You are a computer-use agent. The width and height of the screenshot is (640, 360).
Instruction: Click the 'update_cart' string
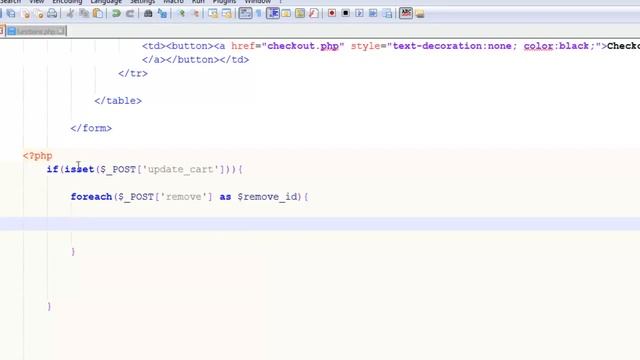pos(181,169)
